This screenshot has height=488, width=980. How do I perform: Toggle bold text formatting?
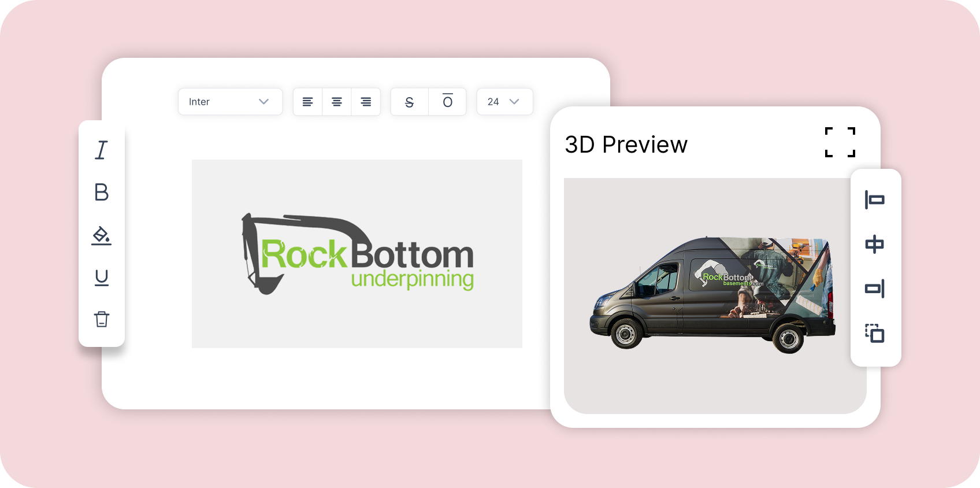pyautogui.click(x=102, y=192)
